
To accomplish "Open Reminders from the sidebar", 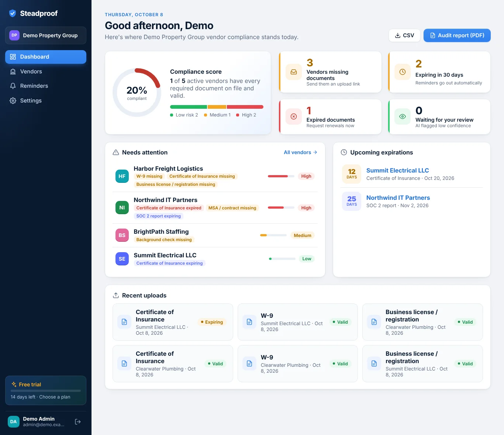I will click(x=46, y=86).
